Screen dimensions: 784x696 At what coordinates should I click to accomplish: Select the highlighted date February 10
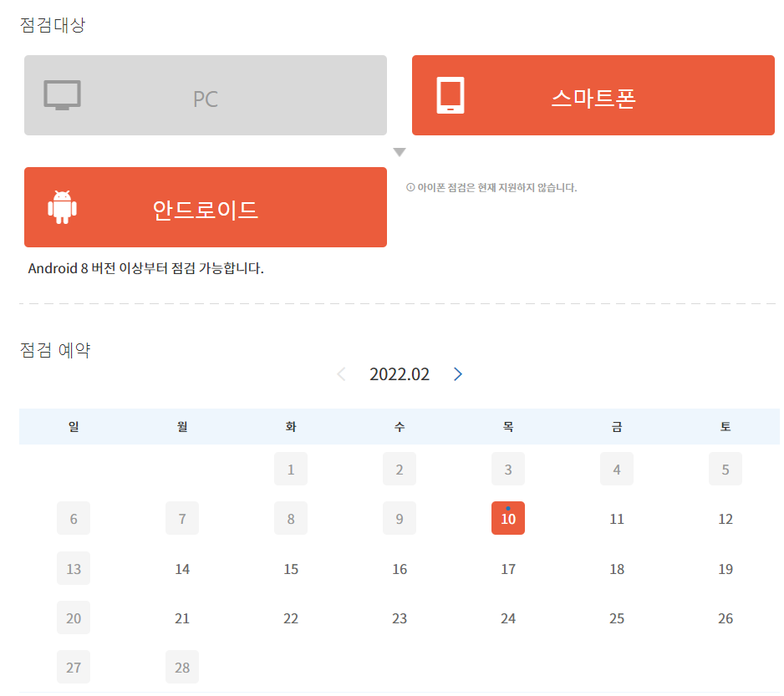(508, 518)
